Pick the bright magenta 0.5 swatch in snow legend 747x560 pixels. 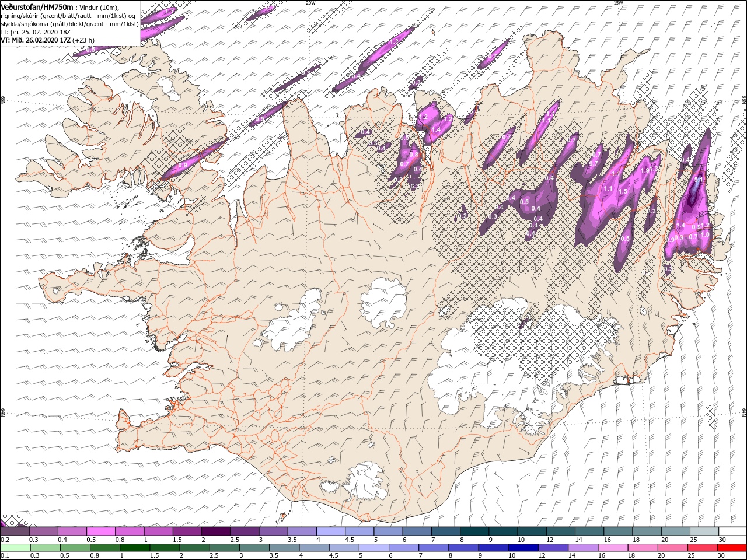[100, 531]
